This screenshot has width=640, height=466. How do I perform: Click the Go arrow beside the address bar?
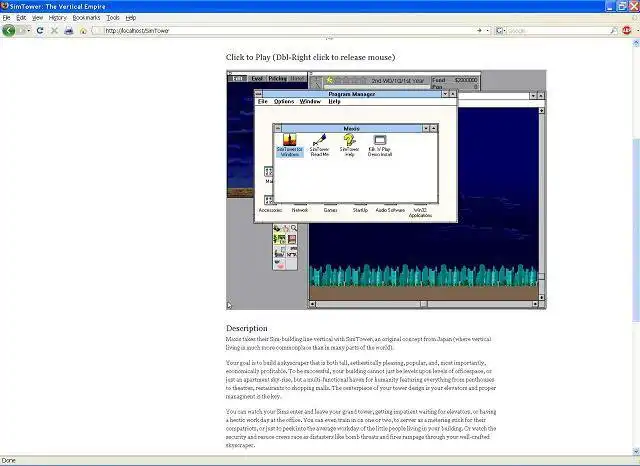pos(479,31)
